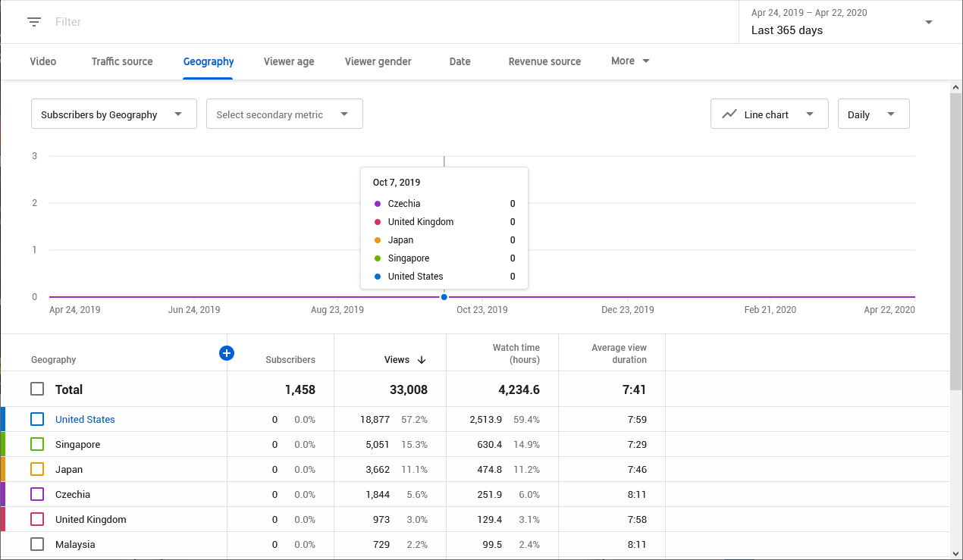Open the Daily granularity dropdown
This screenshot has width=963, height=560.
pyautogui.click(x=874, y=114)
